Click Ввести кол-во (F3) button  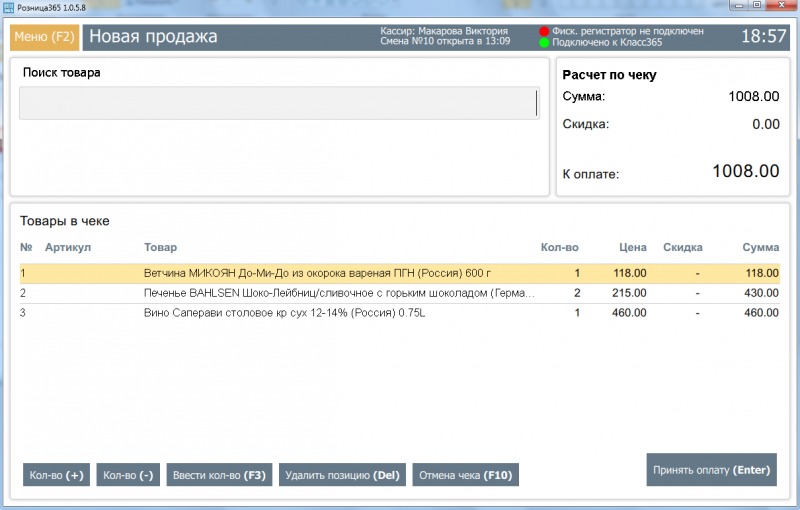point(219,475)
